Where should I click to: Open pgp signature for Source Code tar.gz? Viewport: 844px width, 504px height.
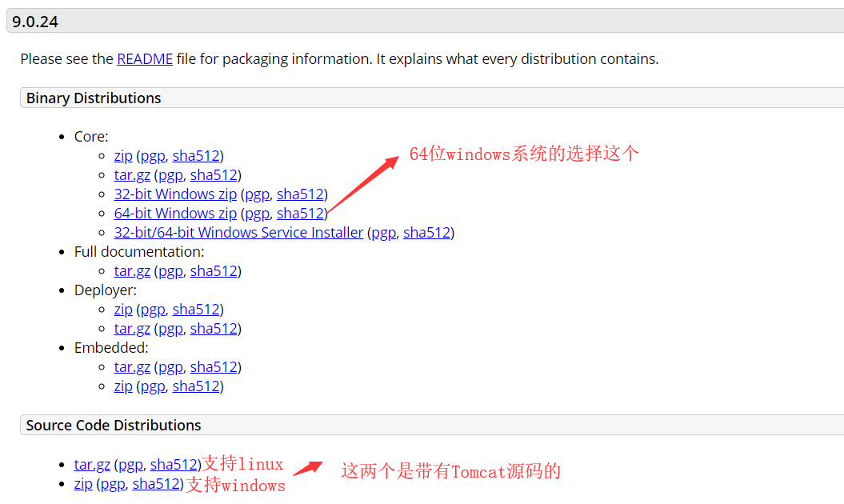(x=130, y=465)
